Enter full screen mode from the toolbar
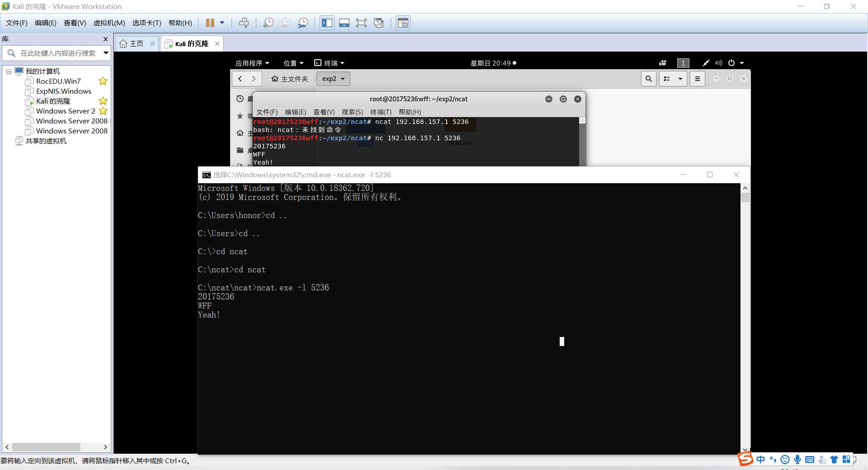This screenshot has width=868, height=470. click(x=361, y=23)
